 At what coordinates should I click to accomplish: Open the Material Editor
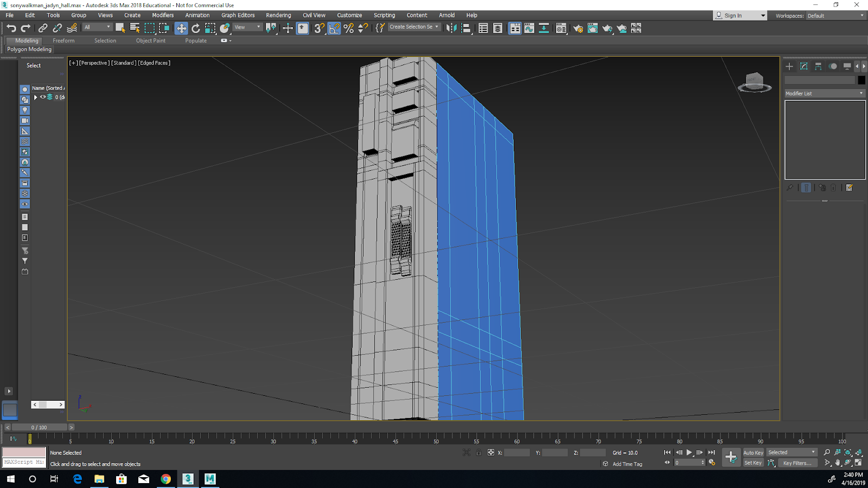click(x=560, y=28)
